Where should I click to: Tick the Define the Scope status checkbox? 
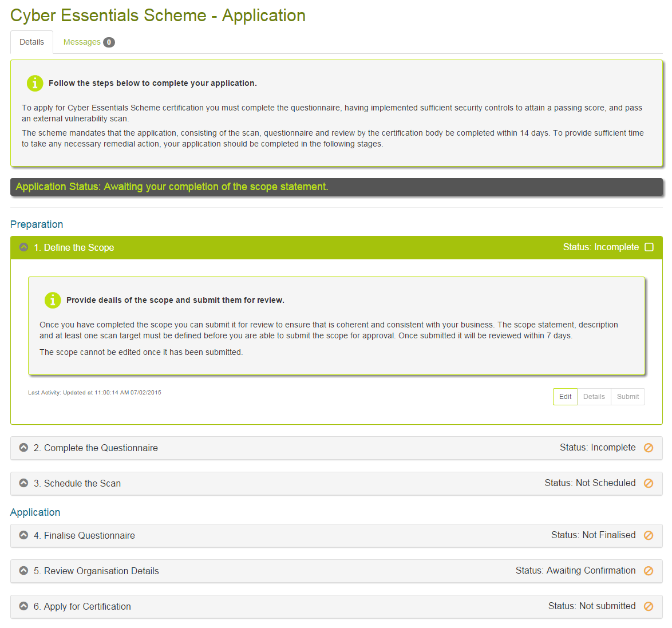coord(649,247)
